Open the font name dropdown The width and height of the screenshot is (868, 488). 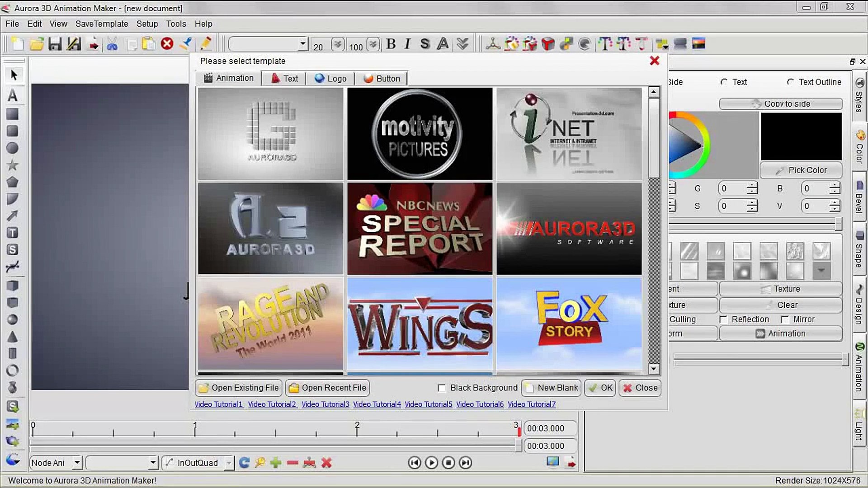[302, 44]
